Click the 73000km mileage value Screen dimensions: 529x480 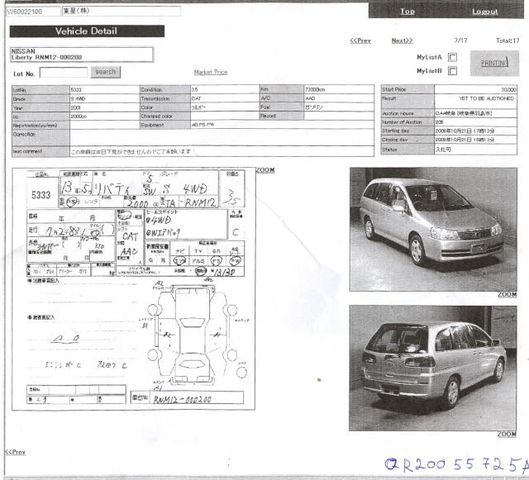point(315,89)
